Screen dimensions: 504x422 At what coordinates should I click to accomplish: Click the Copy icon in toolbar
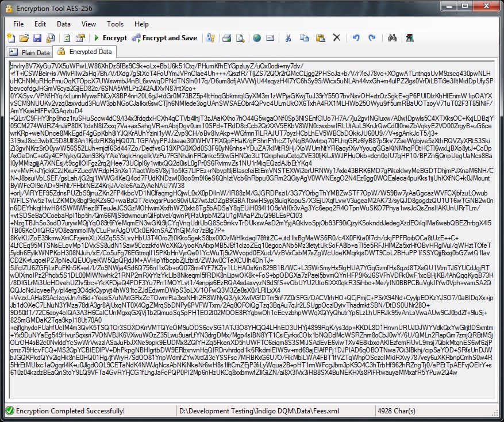(304, 38)
